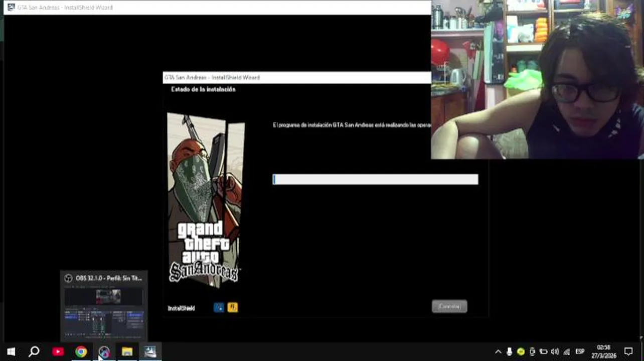Click the OBS preview title text

pos(109,278)
